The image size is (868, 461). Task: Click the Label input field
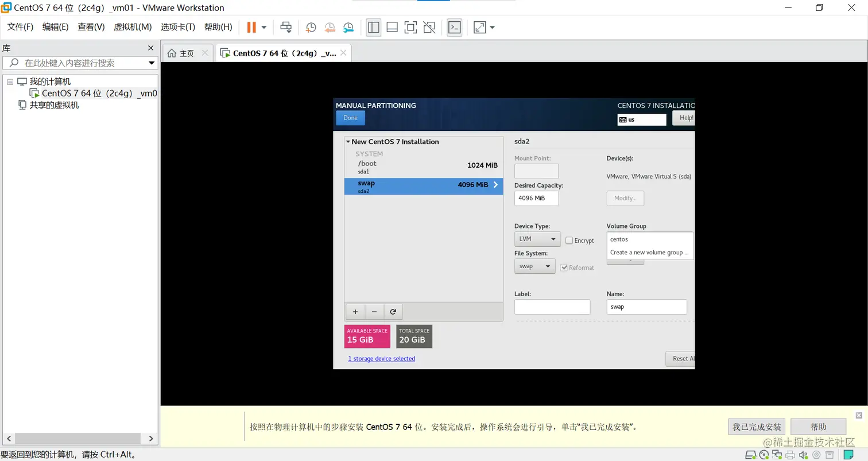[552, 307]
